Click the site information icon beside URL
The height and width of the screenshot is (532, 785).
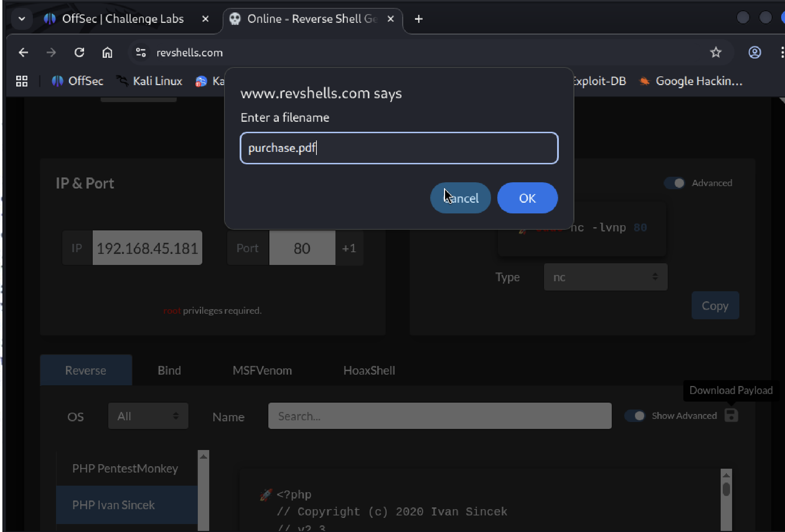141,53
